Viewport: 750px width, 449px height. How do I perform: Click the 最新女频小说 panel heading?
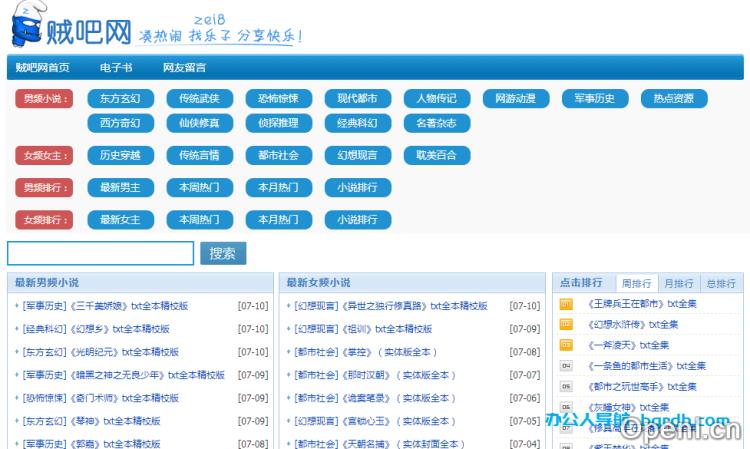click(x=318, y=283)
